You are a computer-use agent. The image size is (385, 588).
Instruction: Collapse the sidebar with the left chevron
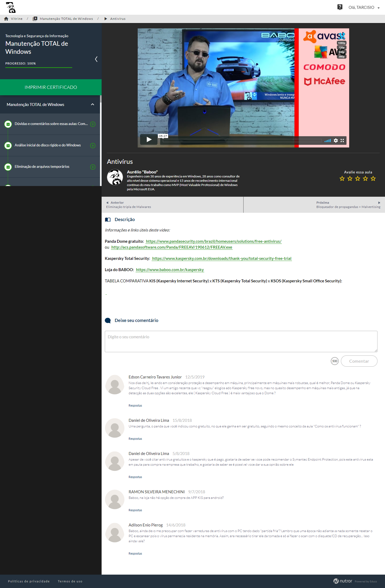click(96, 59)
